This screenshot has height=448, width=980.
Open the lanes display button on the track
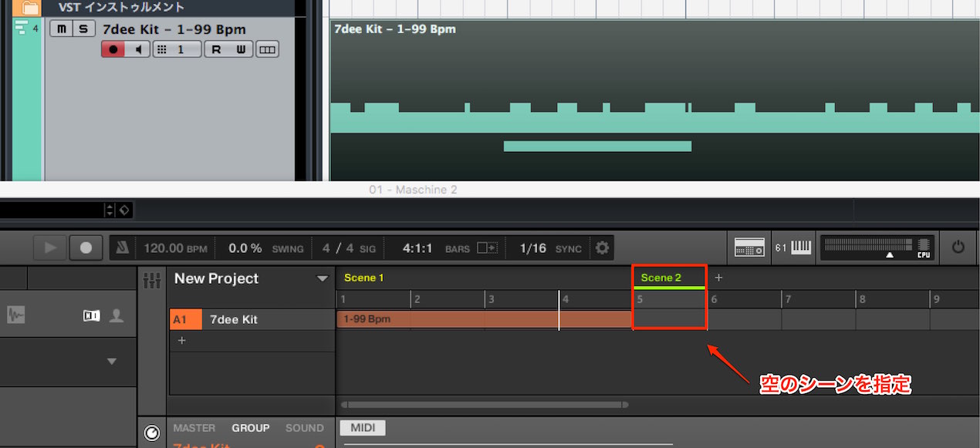[268, 49]
